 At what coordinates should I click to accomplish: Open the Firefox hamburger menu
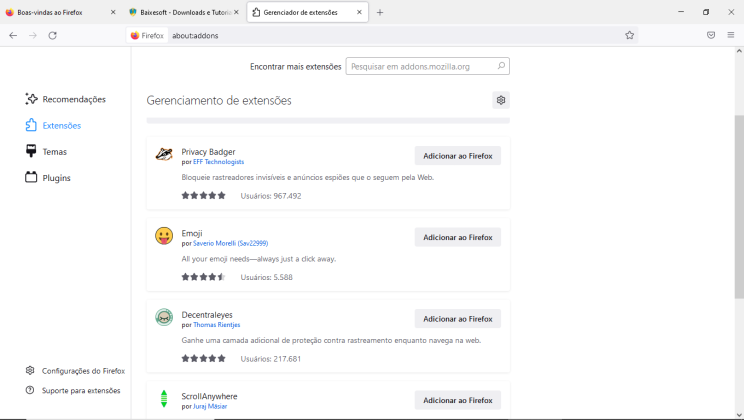pos(731,35)
